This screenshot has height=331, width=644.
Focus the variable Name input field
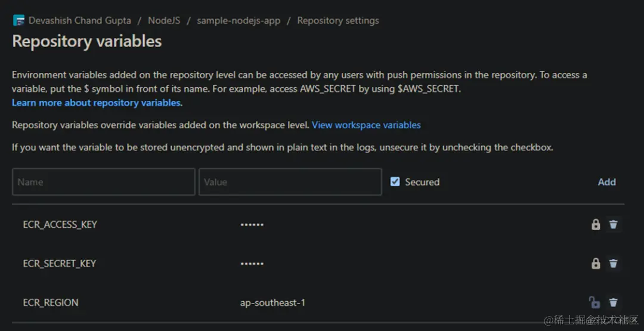pyautogui.click(x=104, y=181)
